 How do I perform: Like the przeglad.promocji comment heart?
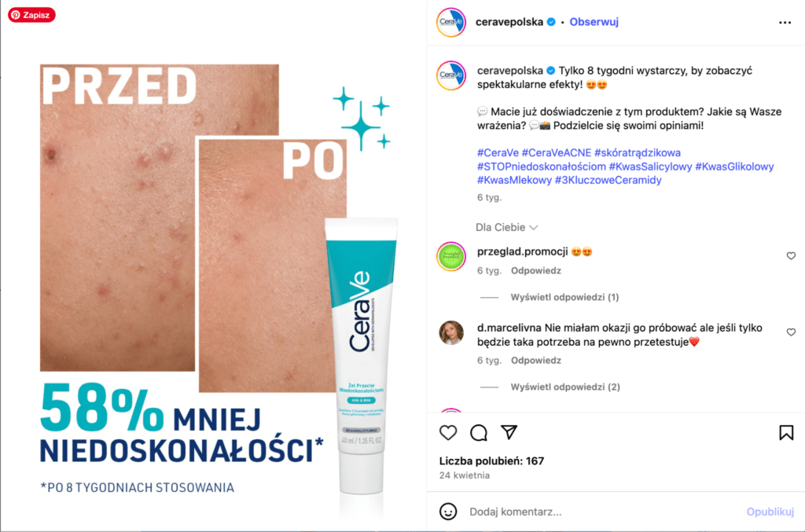pos(791,255)
